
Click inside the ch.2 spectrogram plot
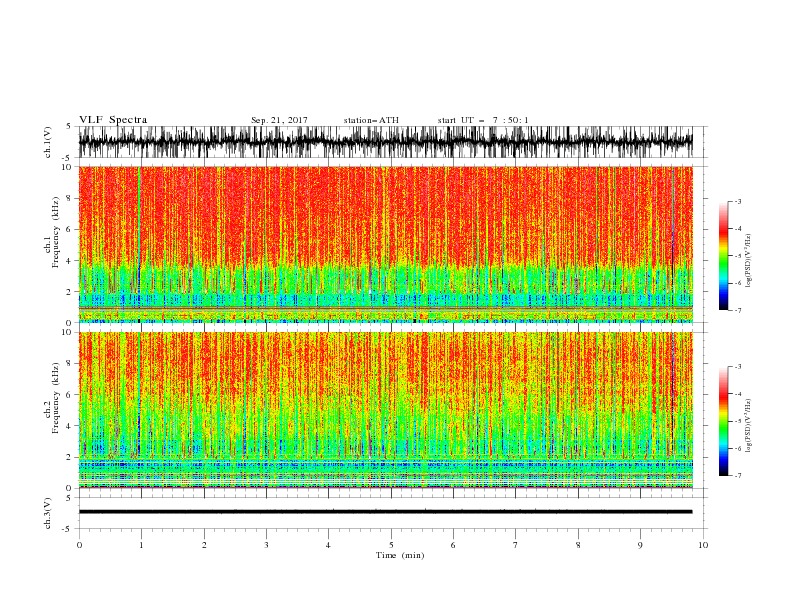(x=385, y=410)
